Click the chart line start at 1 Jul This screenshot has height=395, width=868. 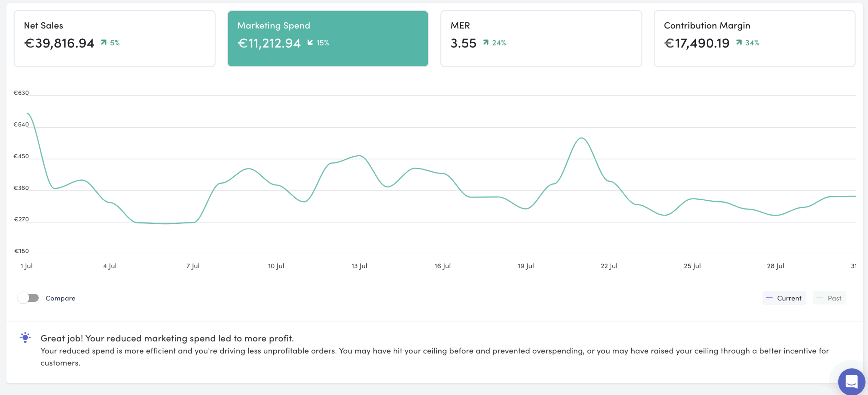(x=27, y=113)
